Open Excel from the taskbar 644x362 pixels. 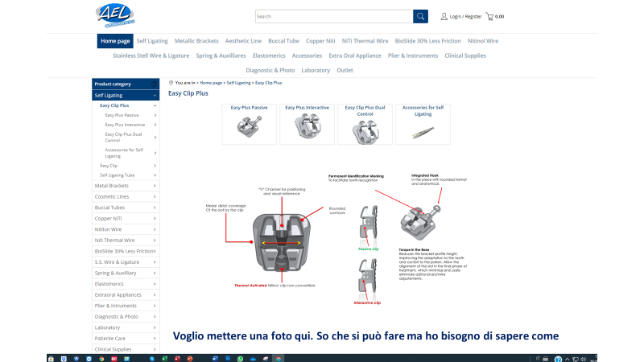165,359
